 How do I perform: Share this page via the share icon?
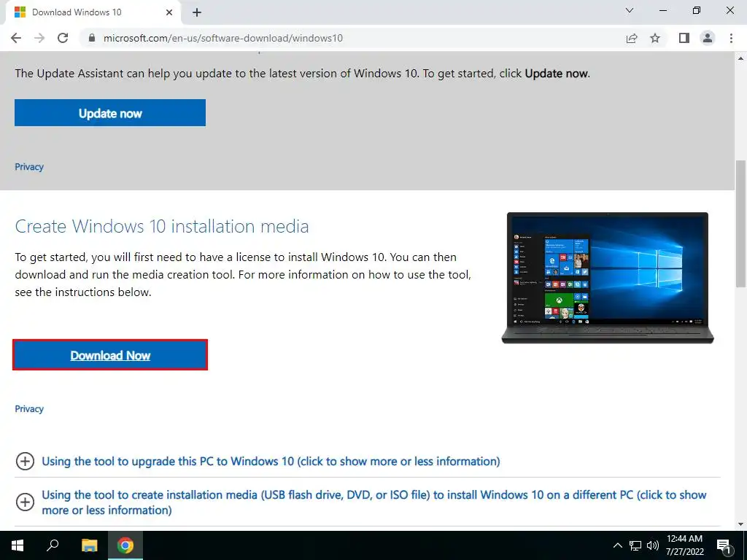[x=632, y=38]
